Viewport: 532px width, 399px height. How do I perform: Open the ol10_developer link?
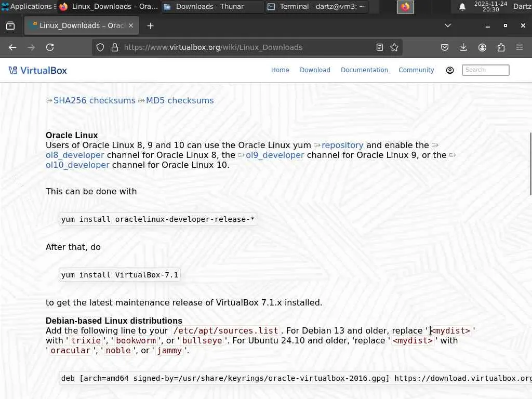tap(78, 165)
